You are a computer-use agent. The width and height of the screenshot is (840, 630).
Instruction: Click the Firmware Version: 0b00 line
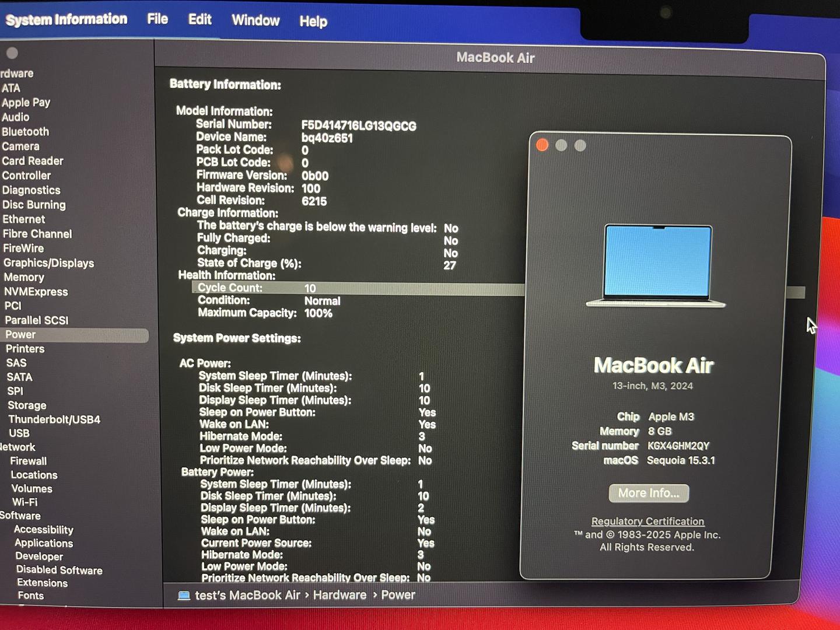(262, 176)
